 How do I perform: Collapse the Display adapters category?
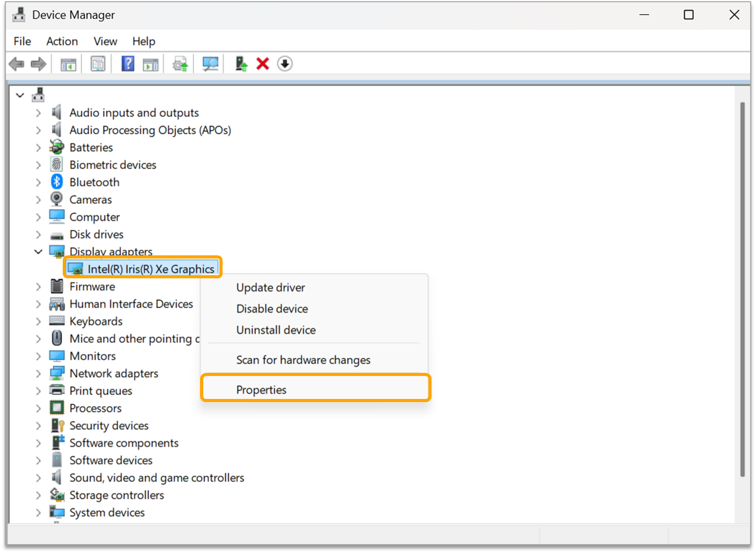click(x=38, y=252)
